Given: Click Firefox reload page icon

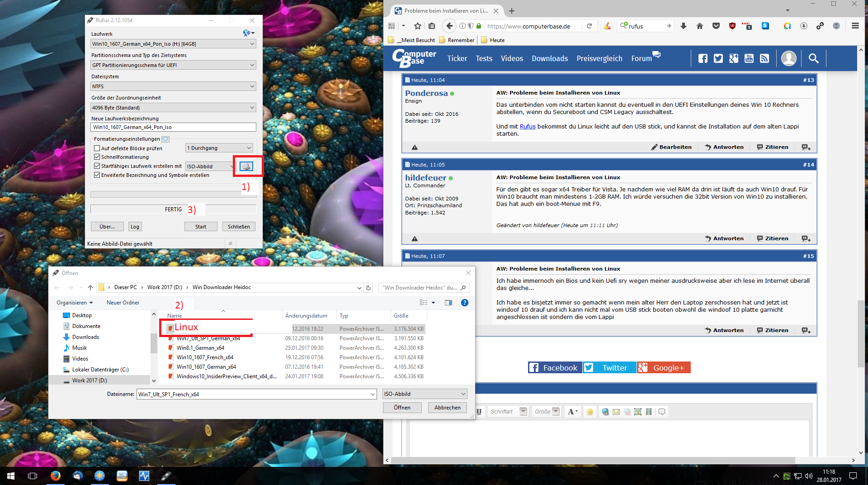Looking at the screenshot, I should pyautogui.click(x=589, y=26).
